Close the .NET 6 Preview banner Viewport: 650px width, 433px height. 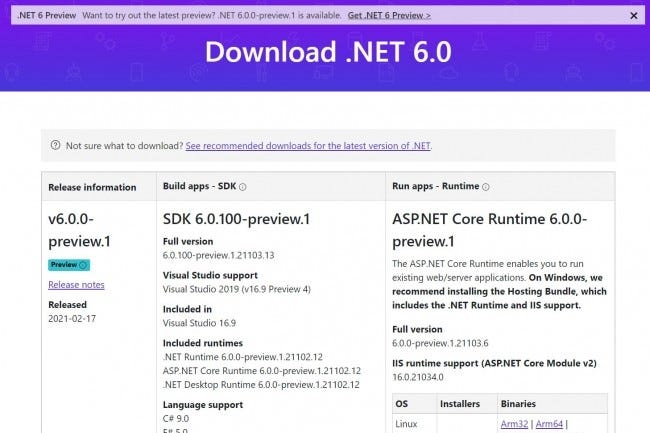(634, 16)
